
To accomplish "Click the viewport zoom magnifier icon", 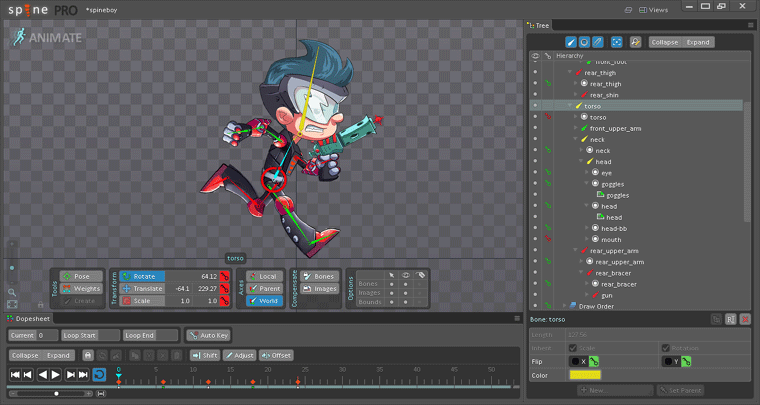I will (12, 292).
